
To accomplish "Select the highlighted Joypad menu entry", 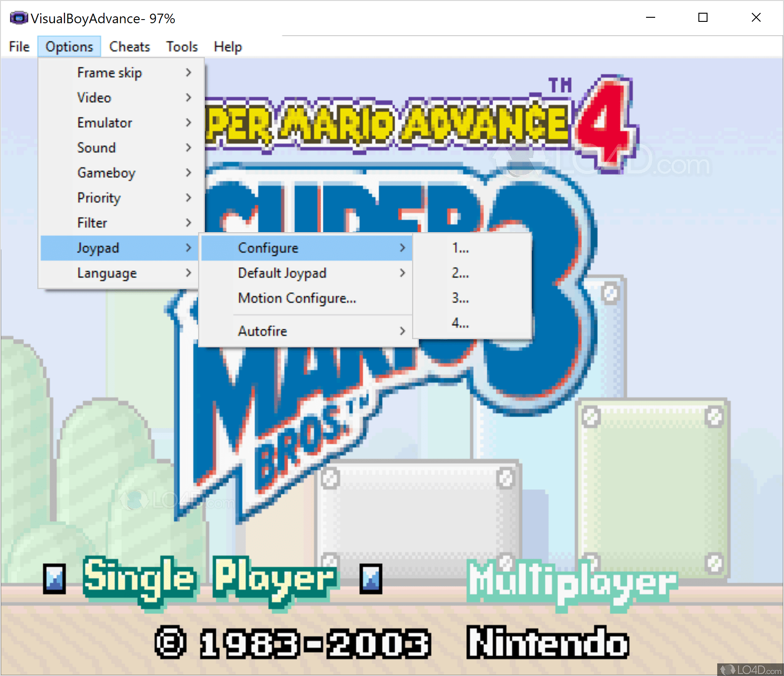I will pyautogui.click(x=98, y=248).
